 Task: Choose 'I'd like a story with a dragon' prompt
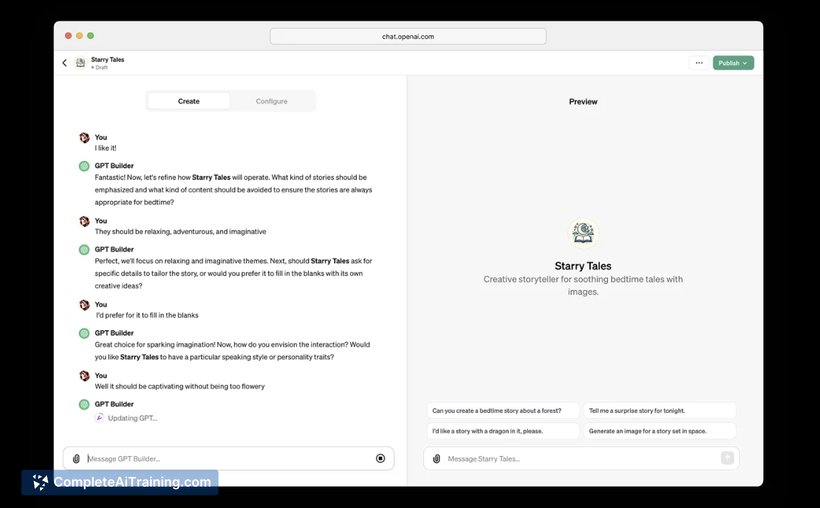click(x=503, y=431)
